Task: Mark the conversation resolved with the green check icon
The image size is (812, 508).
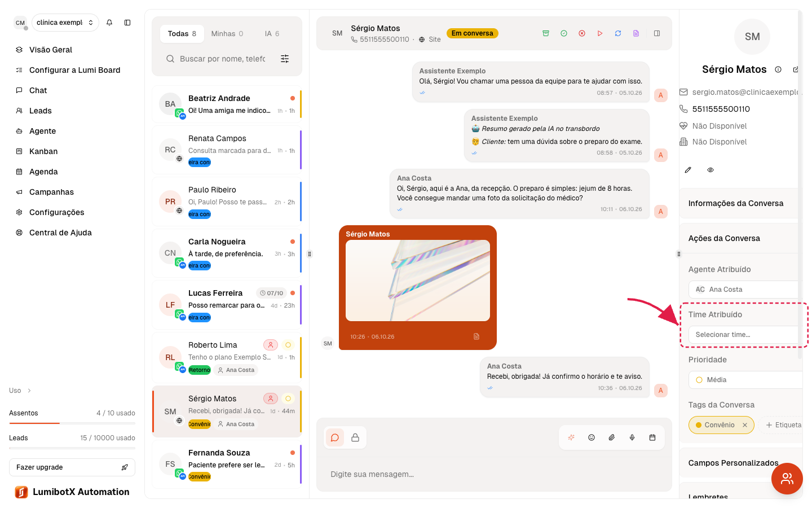Action: 564,33
